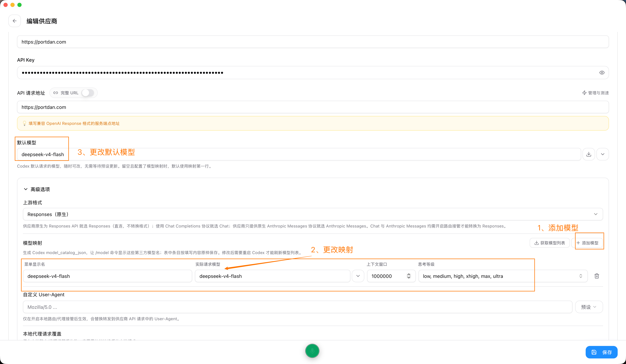Image resolution: width=626 pixels, height=364 pixels.
Task: Reveal API Key with eye icon
Action: [x=602, y=73]
